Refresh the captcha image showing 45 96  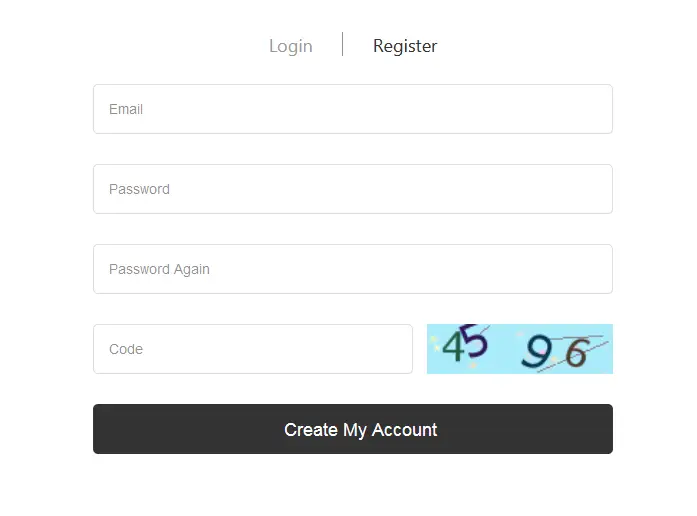[x=520, y=349]
